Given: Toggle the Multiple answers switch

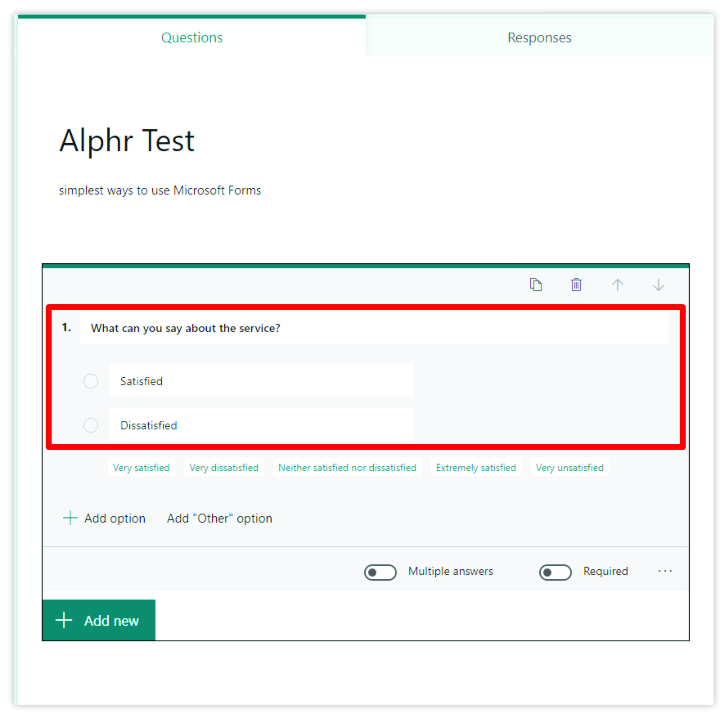Looking at the screenshot, I should pyautogui.click(x=380, y=572).
